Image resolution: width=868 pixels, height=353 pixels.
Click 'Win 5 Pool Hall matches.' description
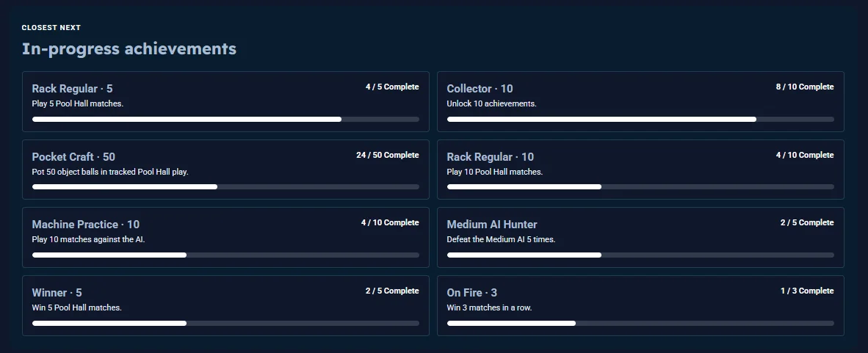point(77,307)
